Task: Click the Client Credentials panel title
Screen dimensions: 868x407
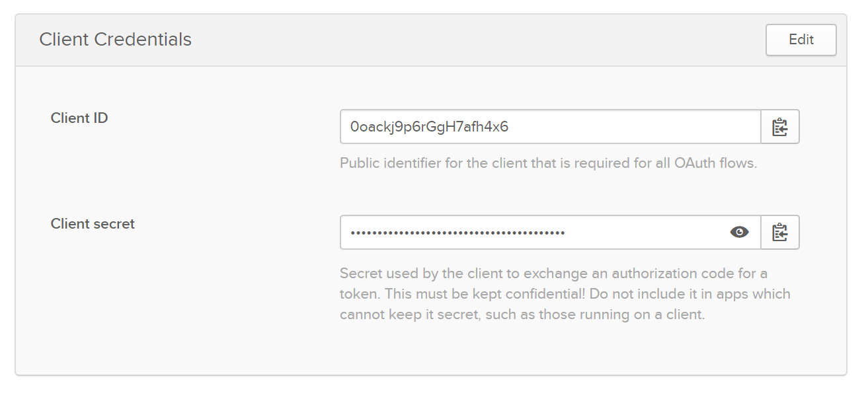Action: [x=115, y=40]
